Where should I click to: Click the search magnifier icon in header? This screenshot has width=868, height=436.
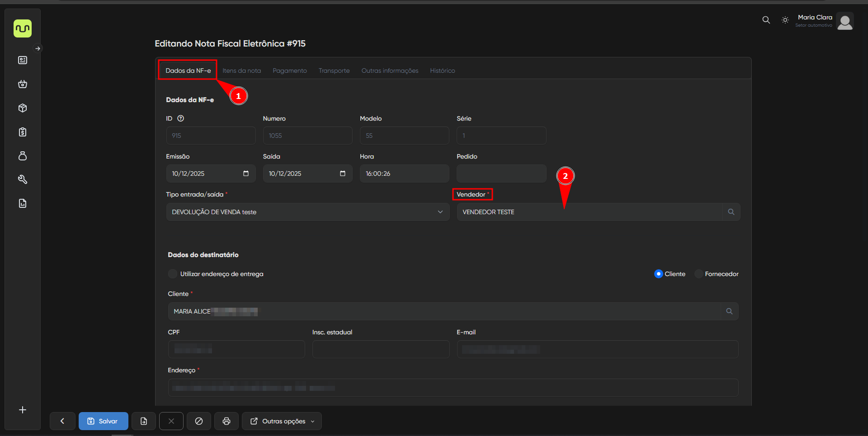[766, 20]
